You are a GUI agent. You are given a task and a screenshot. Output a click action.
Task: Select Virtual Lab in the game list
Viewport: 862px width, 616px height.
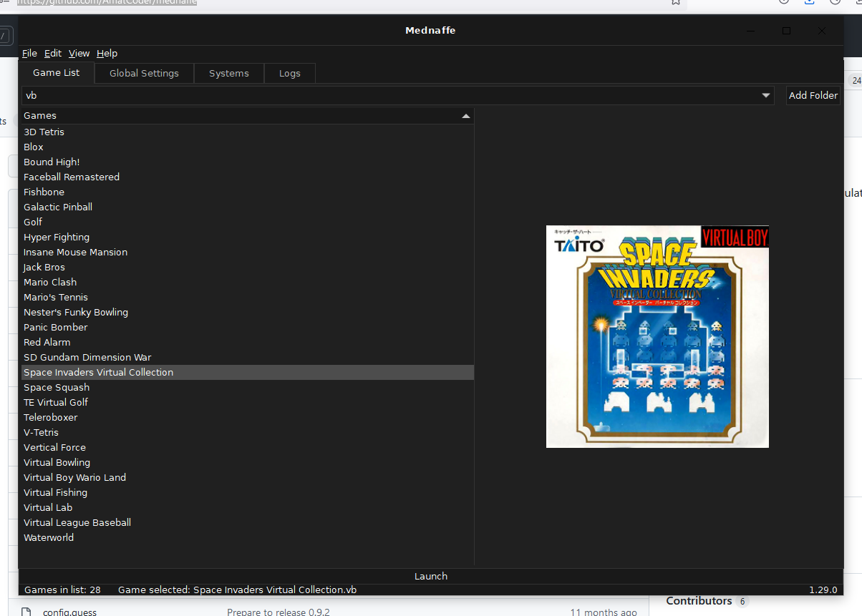pos(247,507)
